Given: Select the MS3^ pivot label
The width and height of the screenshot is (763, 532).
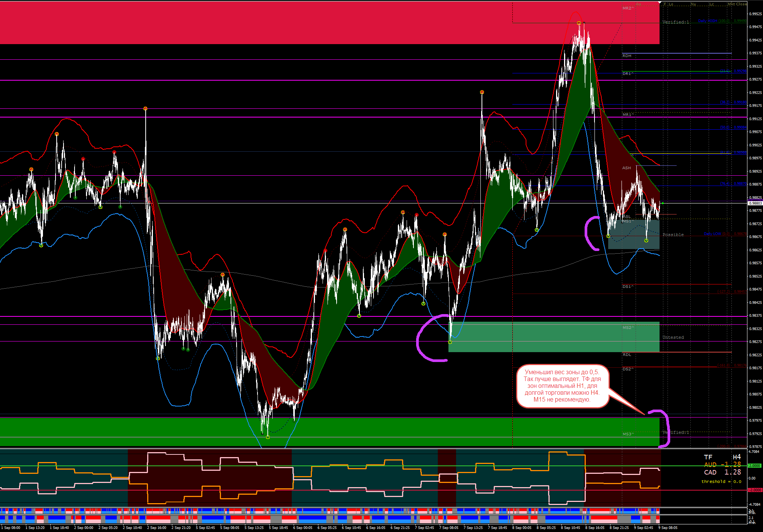Looking at the screenshot, I should tap(628, 434).
